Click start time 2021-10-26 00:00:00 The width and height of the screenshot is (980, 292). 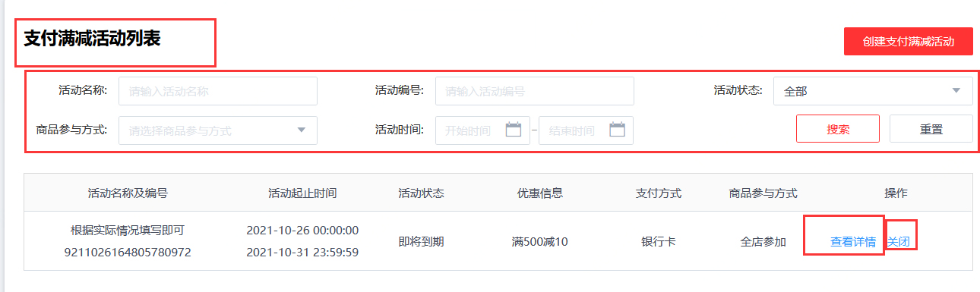pyautogui.click(x=302, y=230)
